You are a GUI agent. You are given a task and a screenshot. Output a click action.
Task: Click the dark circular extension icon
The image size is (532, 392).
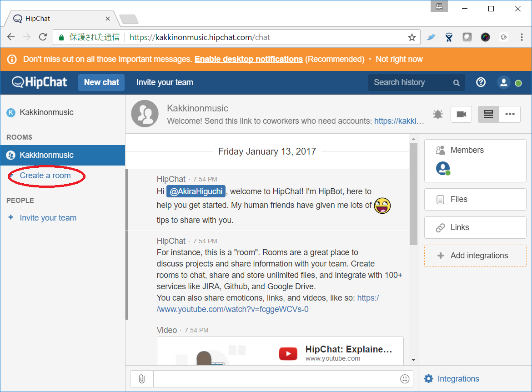coord(485,37)
